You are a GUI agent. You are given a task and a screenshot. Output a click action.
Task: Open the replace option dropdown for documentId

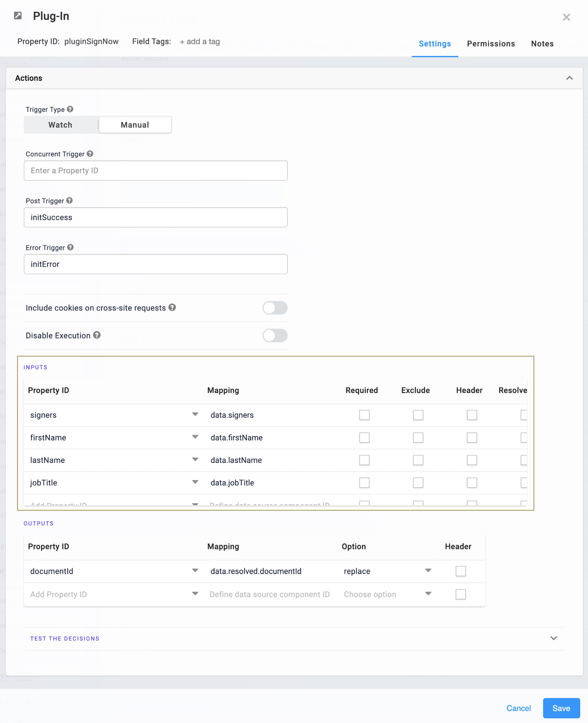(x=428, y=570)
